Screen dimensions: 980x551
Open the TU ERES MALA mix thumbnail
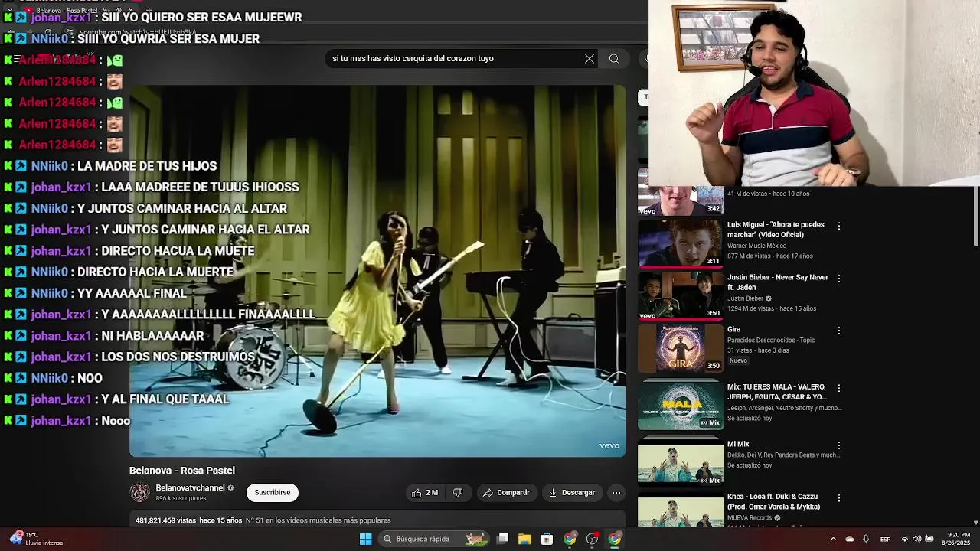(x=681, y=406)
